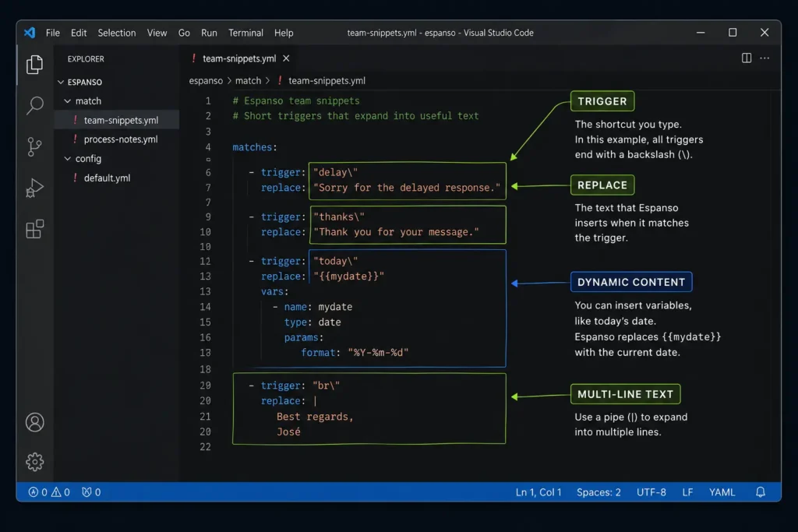
Task: Close the team-snippets.yml tab
Action: pos(286,58)
